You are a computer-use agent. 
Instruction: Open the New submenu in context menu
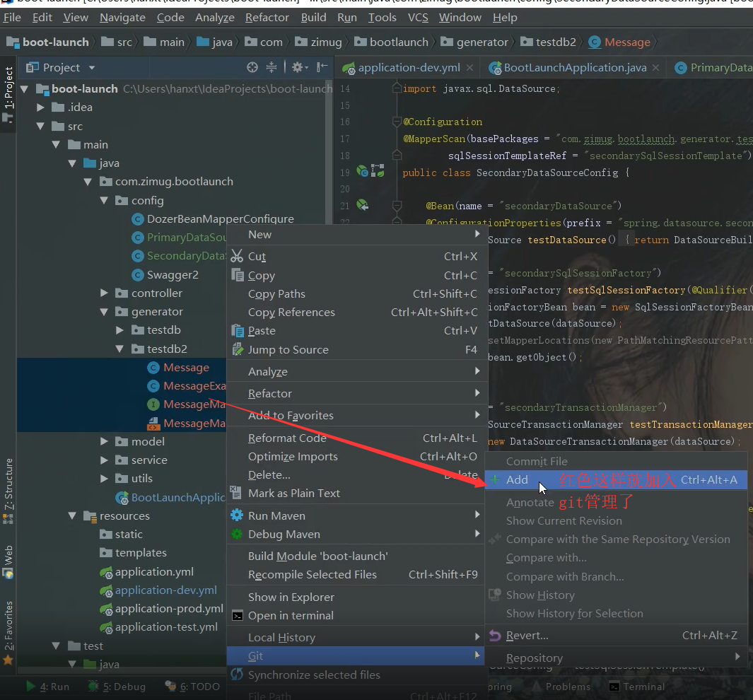(356, 234)
